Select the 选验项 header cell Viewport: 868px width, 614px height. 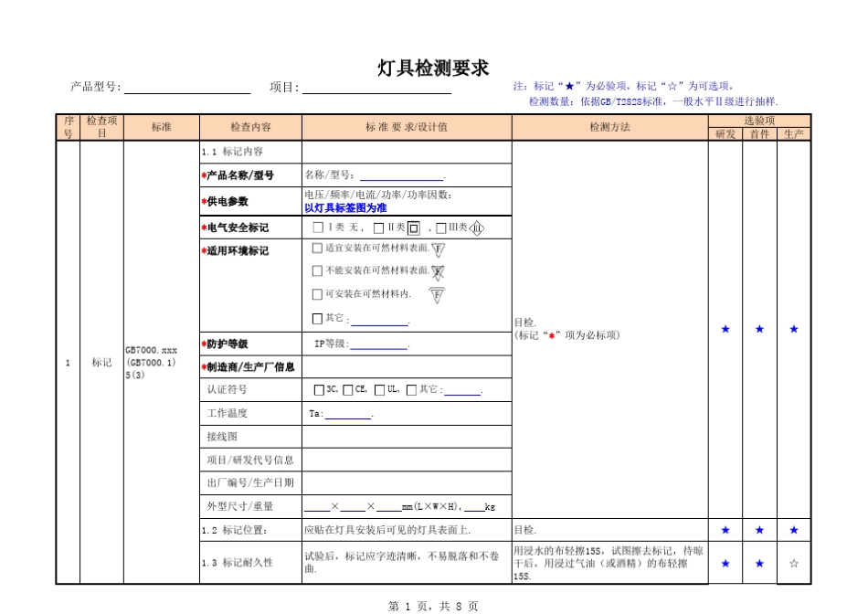pyautogui.click(x=759, y=121)
